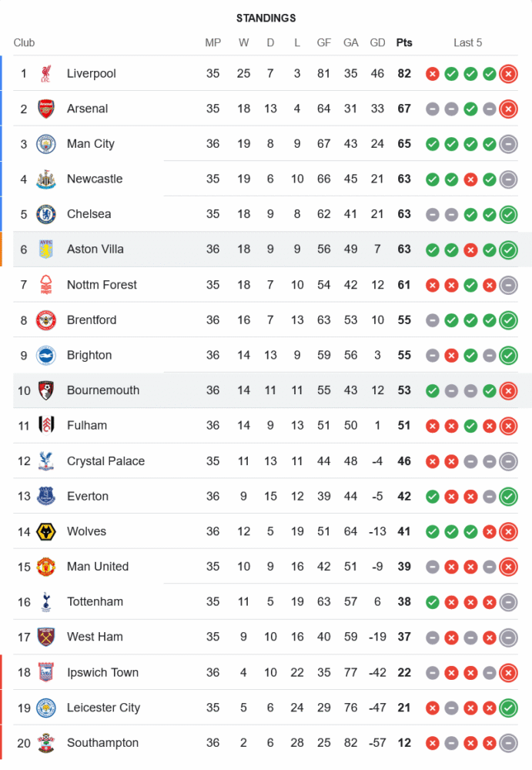Image resolution: width=532 pixels, height=770 pixels.
Task: Open the Man United club crest
Action: tap(46, 567)
